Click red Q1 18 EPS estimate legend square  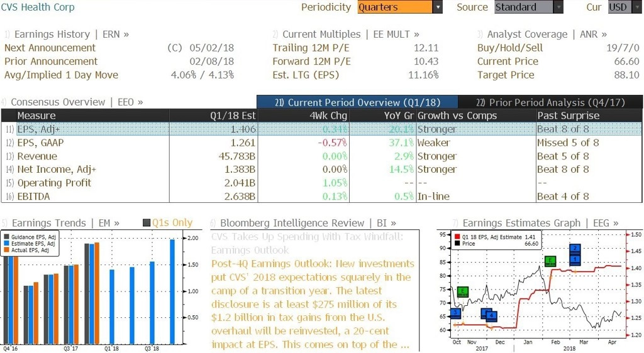[x=457, y=237]
